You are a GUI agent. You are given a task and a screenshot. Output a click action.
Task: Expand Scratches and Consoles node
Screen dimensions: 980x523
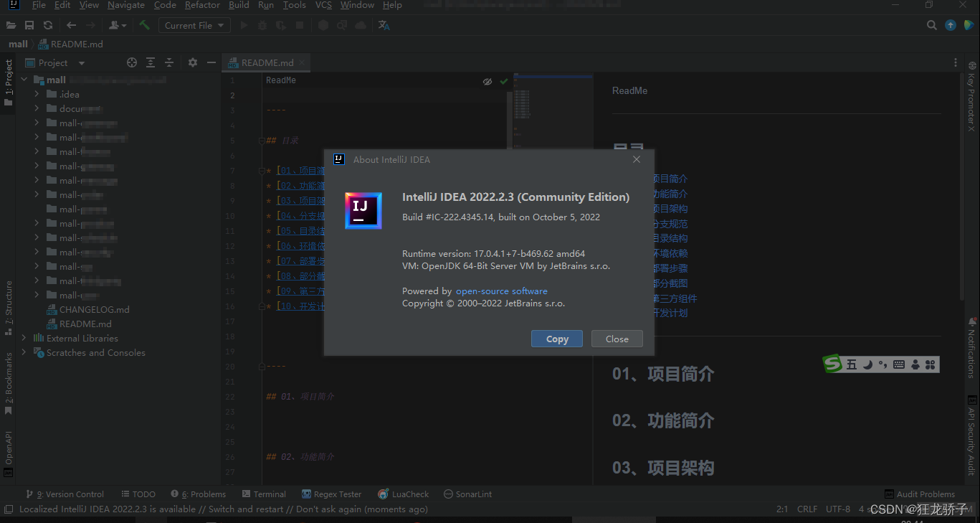[x=24, y=352]
